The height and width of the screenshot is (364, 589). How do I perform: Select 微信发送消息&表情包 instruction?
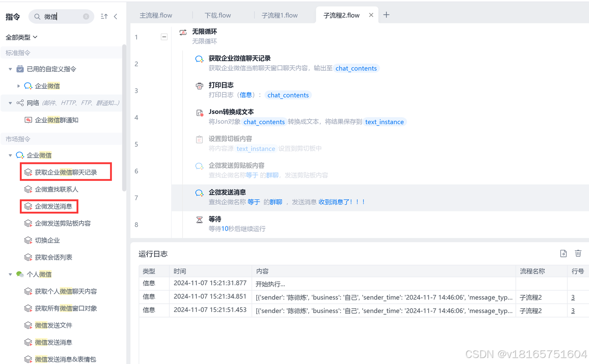65,359
